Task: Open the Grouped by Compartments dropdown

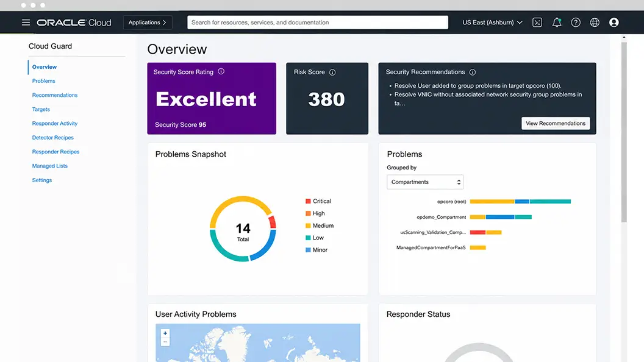Action: 425,182
